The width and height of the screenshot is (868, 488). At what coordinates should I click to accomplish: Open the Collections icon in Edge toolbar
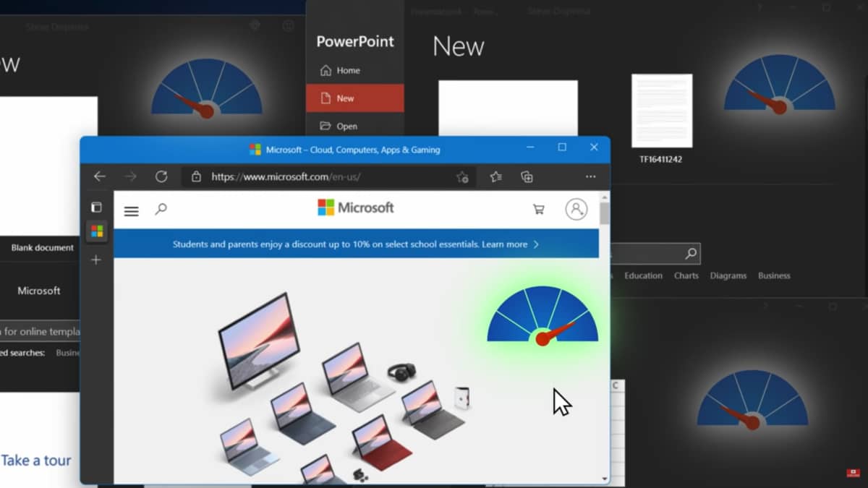[527, 177]
